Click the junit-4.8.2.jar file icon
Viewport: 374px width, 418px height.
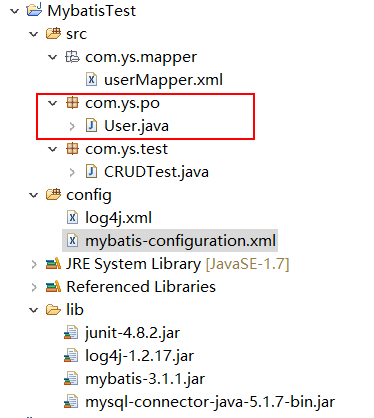[71, 333]
